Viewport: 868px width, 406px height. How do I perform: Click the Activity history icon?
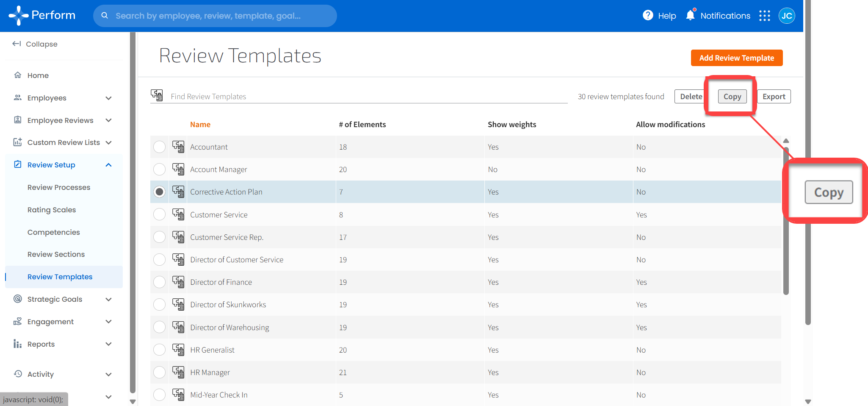click(x=18, y=374)
